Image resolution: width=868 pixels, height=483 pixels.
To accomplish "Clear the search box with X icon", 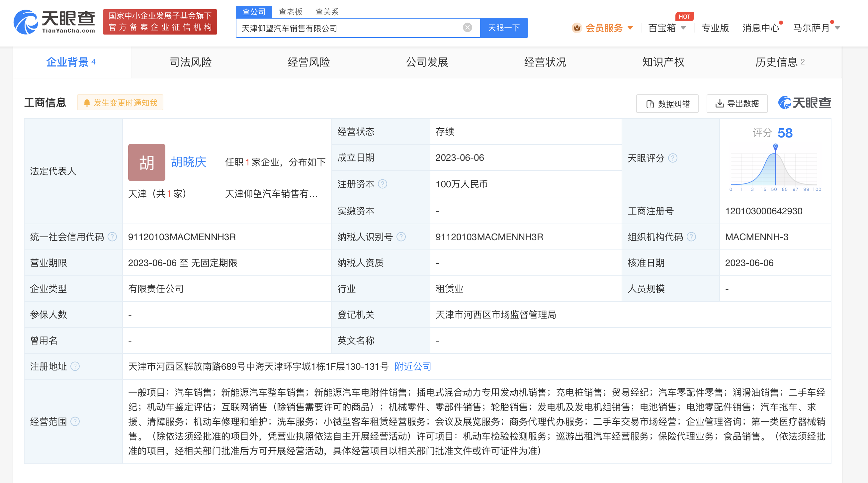I will pos(467,28).
